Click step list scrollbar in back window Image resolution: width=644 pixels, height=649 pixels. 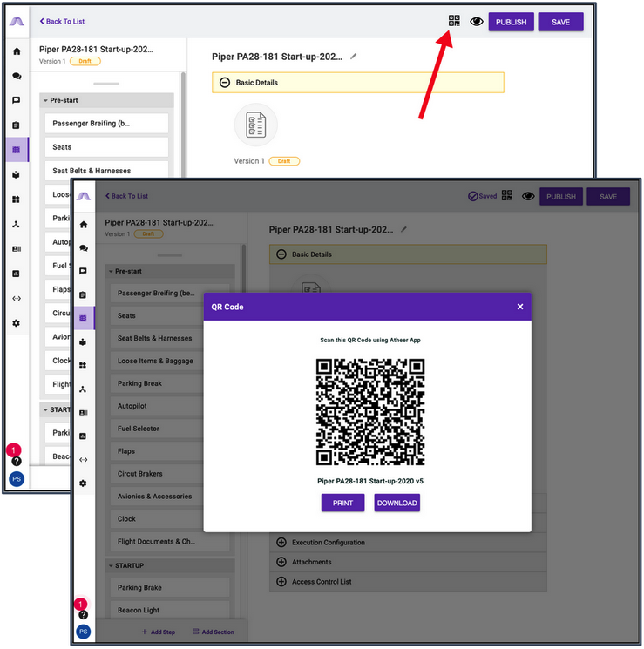(x=183, y=125)
